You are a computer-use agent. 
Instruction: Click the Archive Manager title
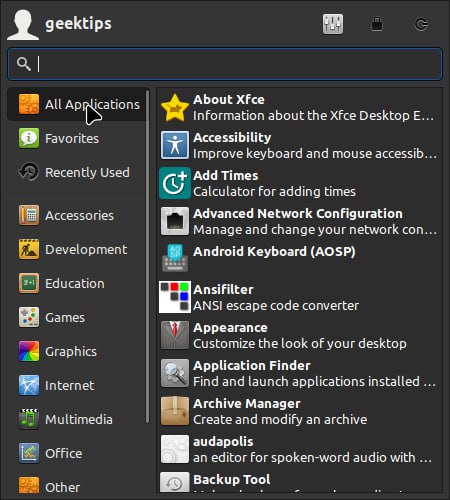(x=247, y=404)
